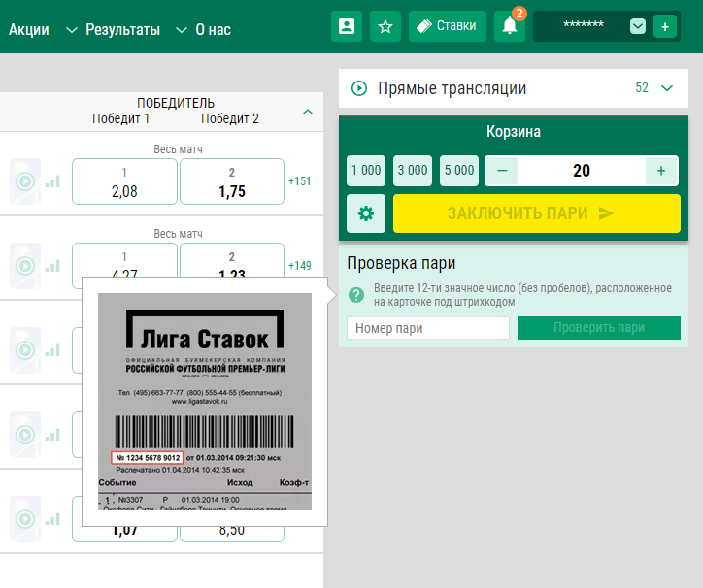Open the Результаты menu
This screenshot has height=588, width=703.
click(x=123, y=29)
